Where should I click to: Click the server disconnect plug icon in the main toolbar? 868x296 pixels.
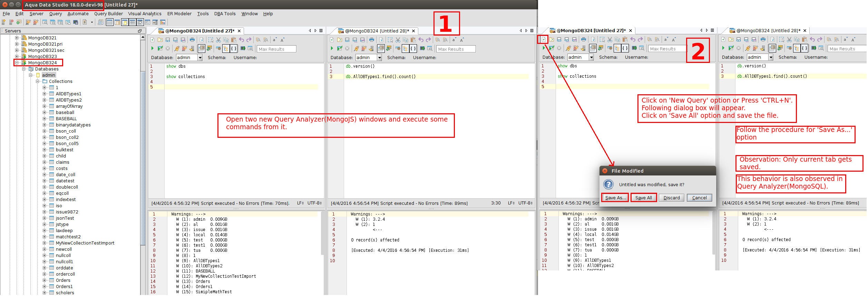[36, 22]
